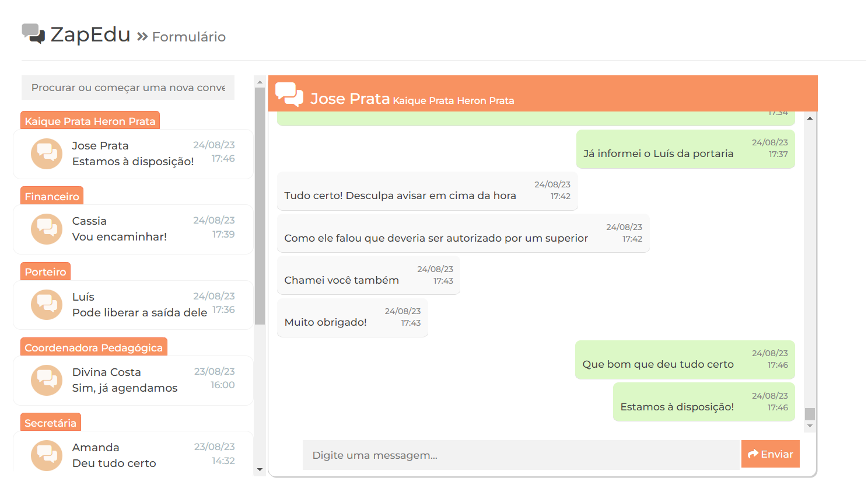Click Luís's conversation avatar icon

click(x=47, y=304)
